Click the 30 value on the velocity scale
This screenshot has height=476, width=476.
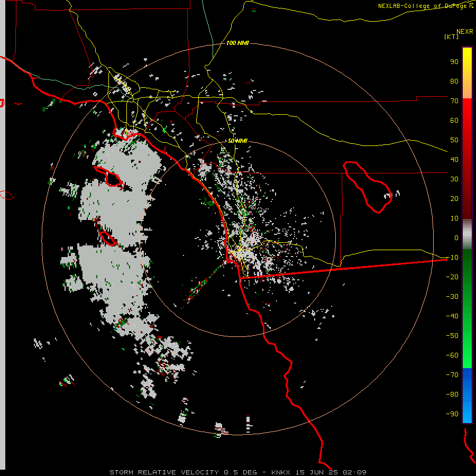(454, 179)
